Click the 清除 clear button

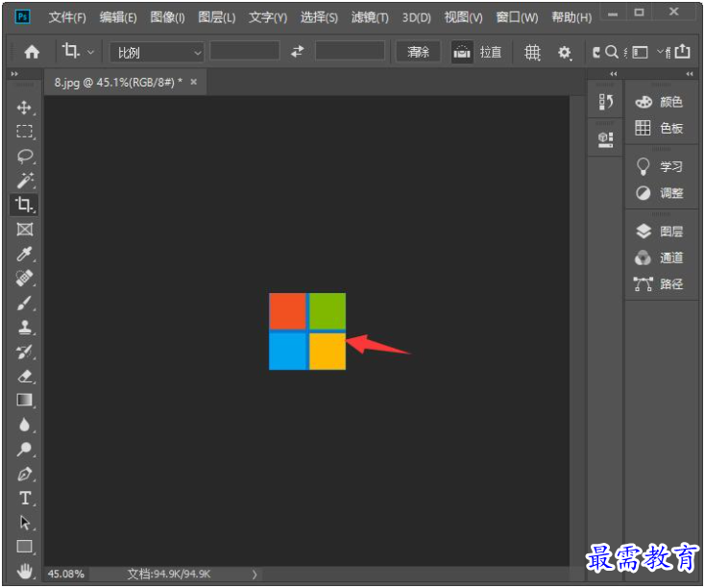pyautogui.click(x=418, y=52)
